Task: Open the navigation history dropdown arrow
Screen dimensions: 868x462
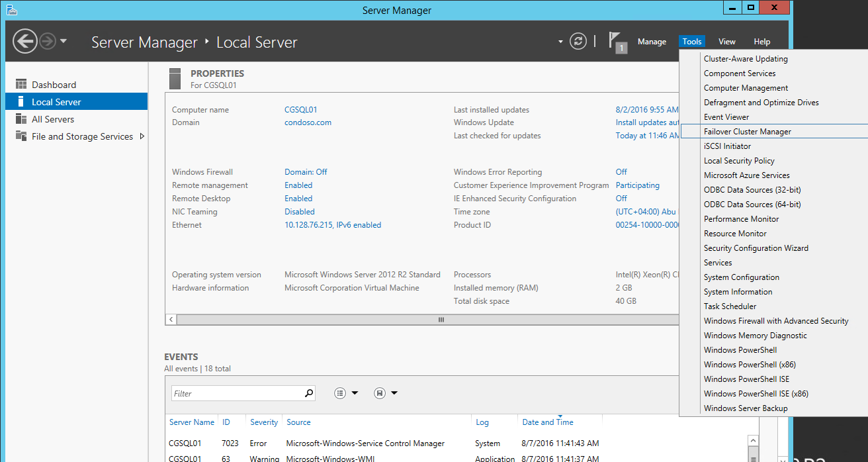Action: coord(64,41)
